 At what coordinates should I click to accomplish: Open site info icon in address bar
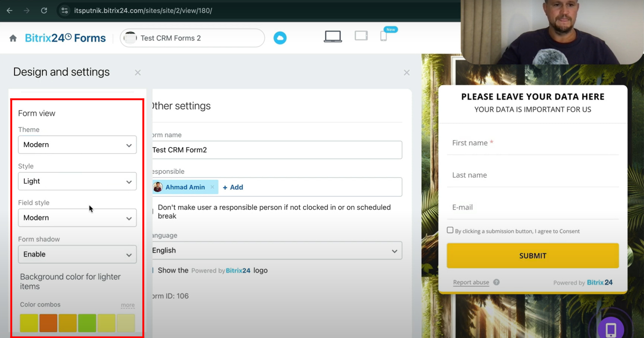tap(65, 10)
